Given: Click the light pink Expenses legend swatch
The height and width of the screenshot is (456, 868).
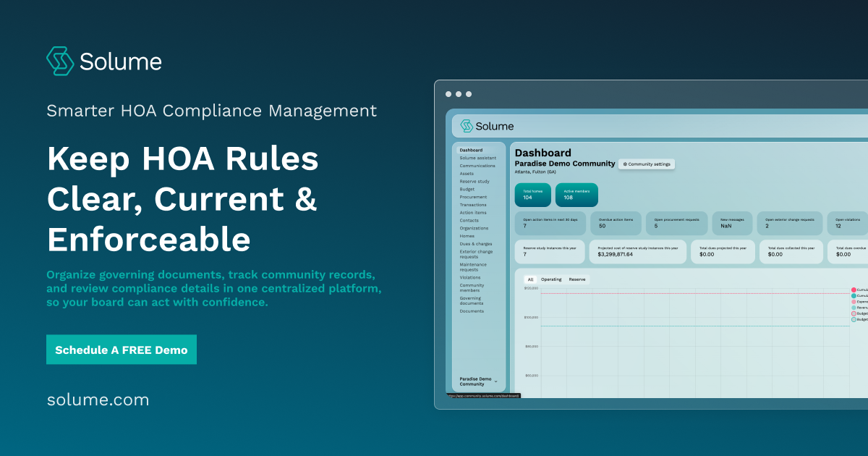Looking at the screenshot, I should click(x=854, y=301).
